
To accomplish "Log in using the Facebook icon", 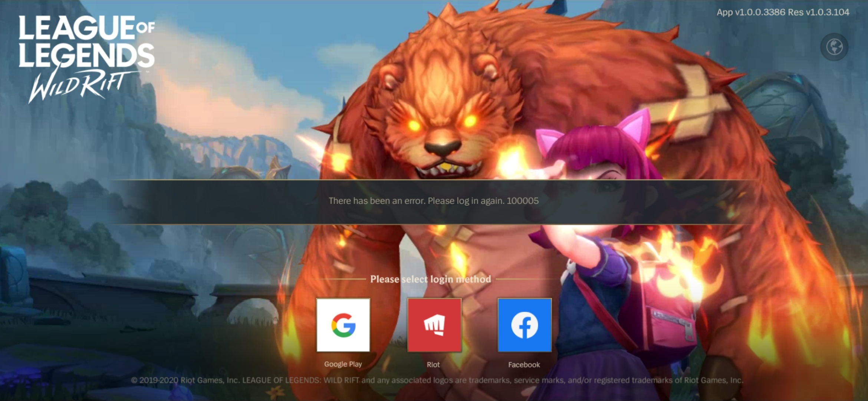I will pyautogui.click(x=525, y=325).
